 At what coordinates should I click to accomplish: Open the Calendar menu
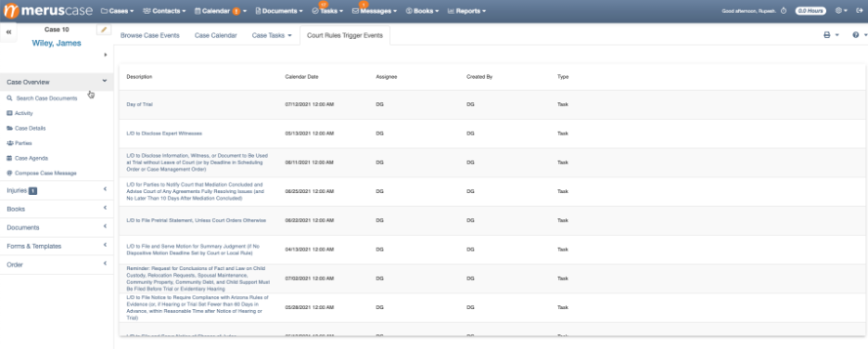coord(221,10)
